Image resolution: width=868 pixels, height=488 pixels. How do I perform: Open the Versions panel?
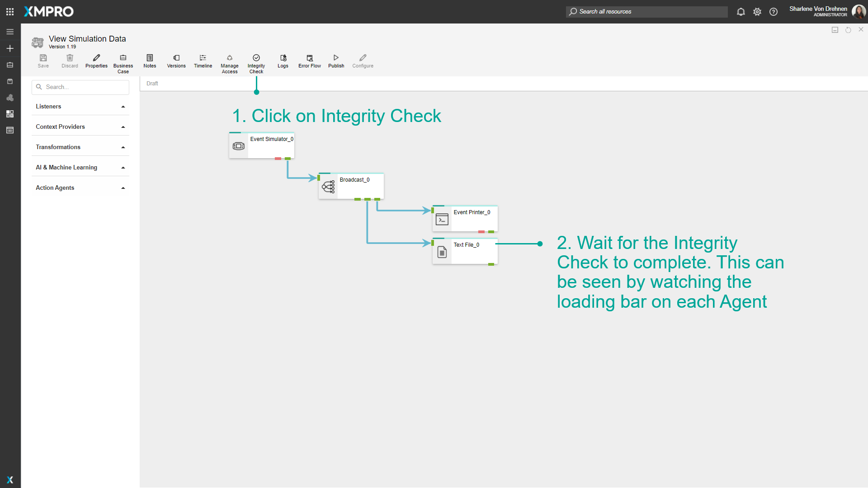(176, 61)
